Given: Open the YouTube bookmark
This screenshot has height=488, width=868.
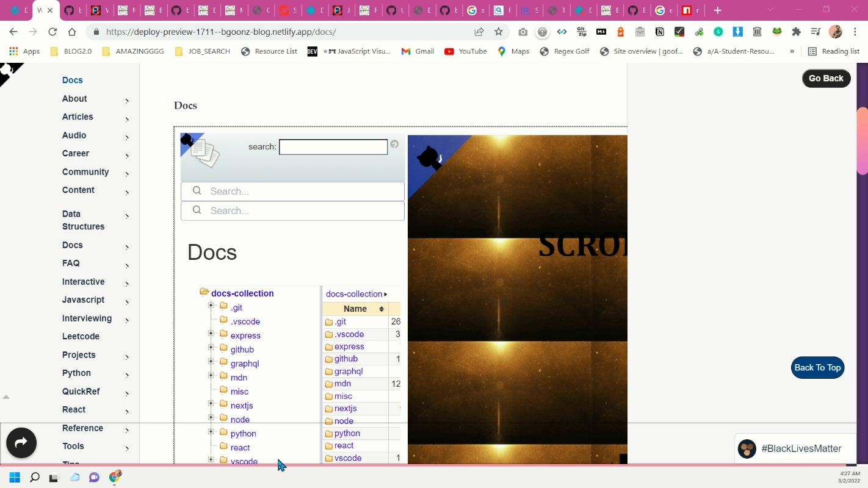Looking at the screenshot, I should [x=466, y=51].
